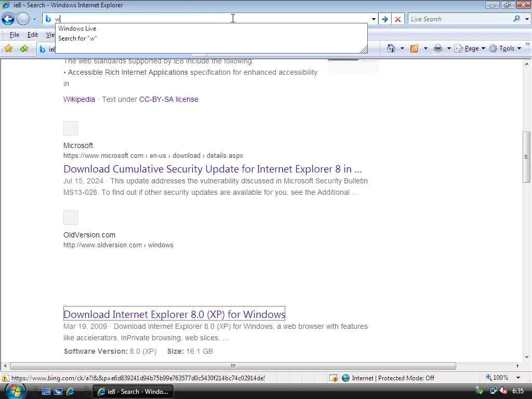Open Download Internet Explorer 8.0 (XP) link
This screenshot has height=399, width=532.
[174, 314]
